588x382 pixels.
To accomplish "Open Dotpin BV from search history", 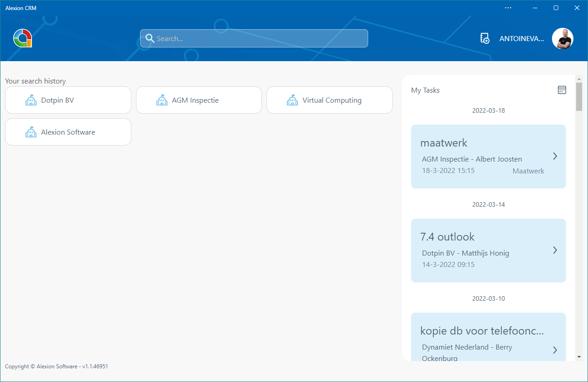I will click(x=68, y=100).
